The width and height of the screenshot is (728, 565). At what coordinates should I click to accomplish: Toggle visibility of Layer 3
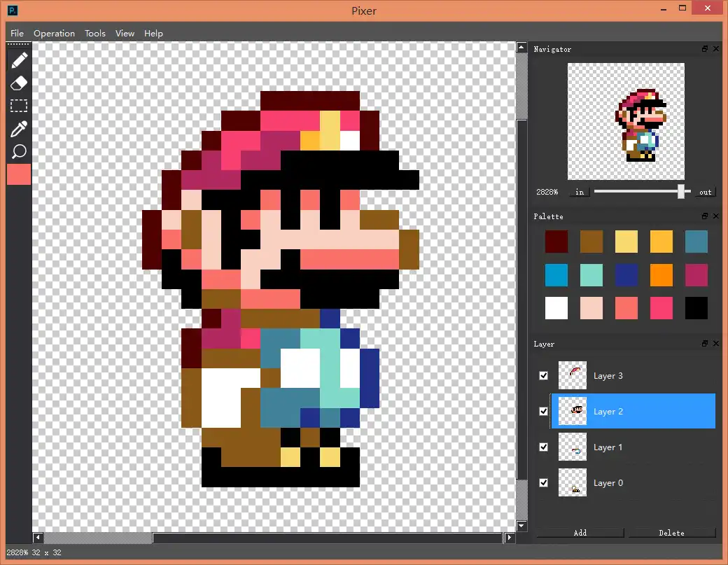click(x=544, y=375)
